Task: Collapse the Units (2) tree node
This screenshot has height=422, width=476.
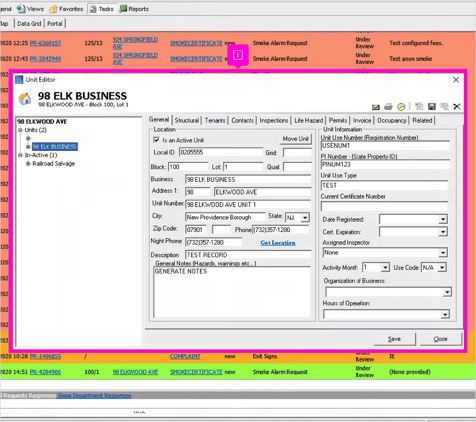Action: point(20,130)
